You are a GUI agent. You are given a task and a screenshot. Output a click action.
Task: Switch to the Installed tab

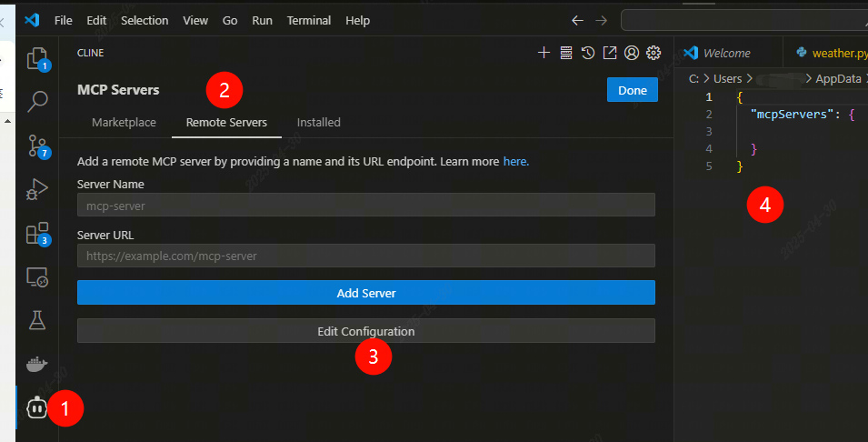pos(318,123)
